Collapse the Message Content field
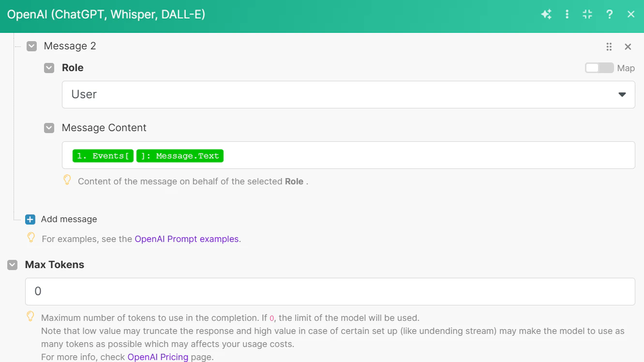This screenshot has height=362, width=644. point(49,128)
